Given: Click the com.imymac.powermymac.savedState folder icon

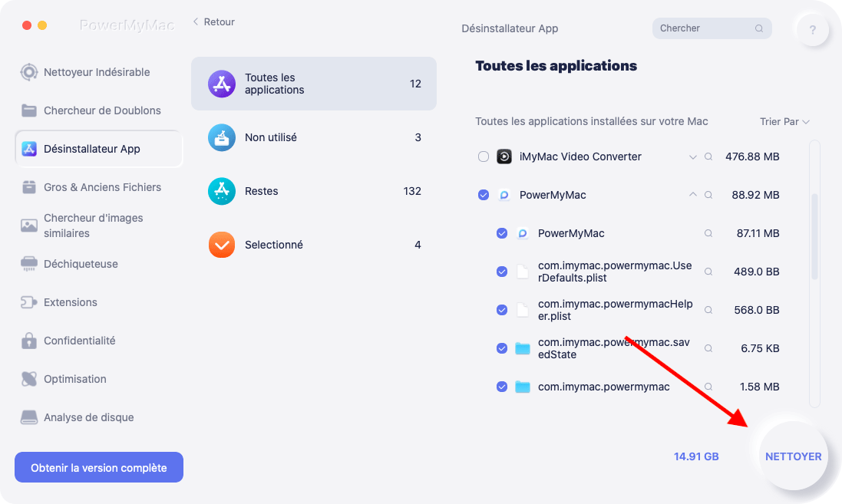Looking at the screenshot, I should (x=523, y=348).
